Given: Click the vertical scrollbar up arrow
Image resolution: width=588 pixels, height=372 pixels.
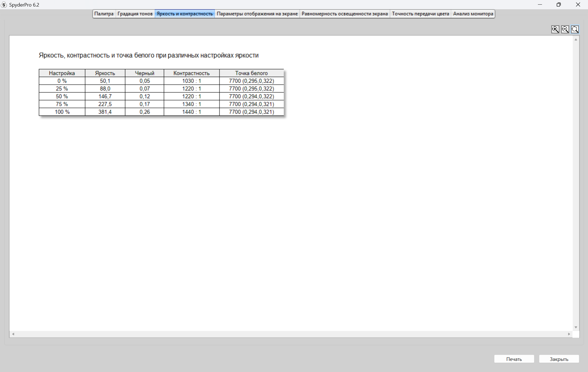Looking at the screenshot, I should pos(576,40).
